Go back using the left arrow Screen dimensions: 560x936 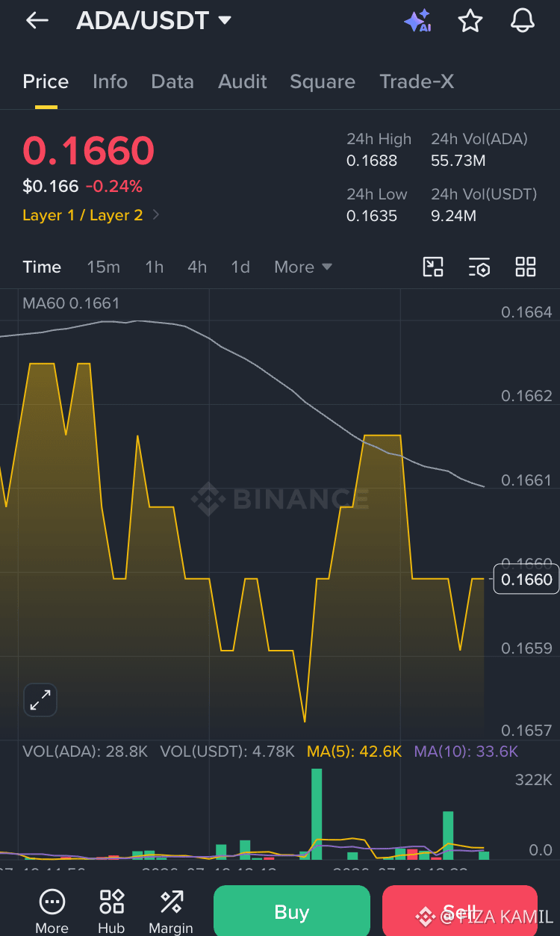click(37, 21)
